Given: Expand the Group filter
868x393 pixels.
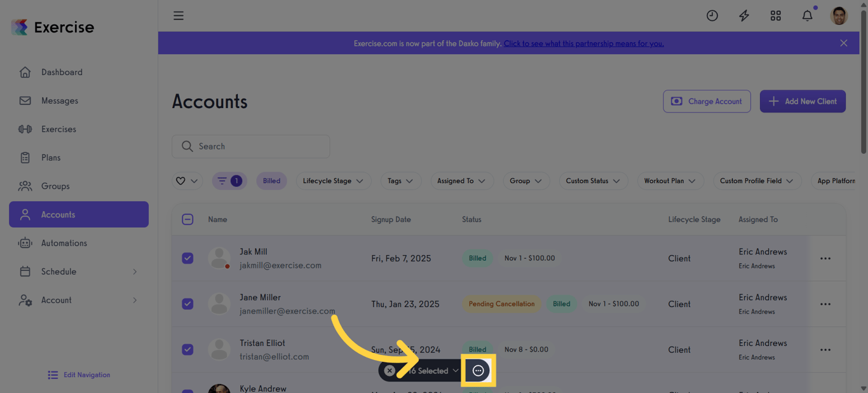Looking at the screenshot, I should point(526,181).
